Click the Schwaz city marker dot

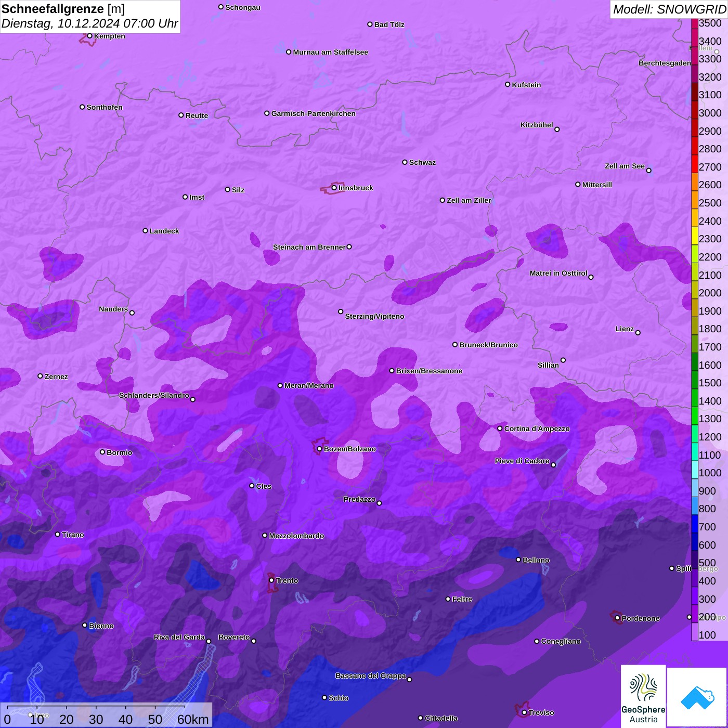405,162
